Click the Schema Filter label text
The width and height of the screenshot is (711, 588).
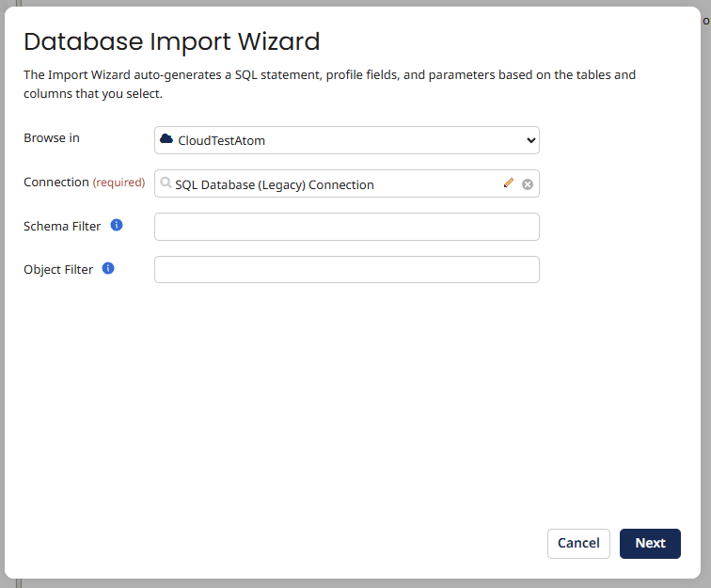pyautogui.click(x=62, y=227)
